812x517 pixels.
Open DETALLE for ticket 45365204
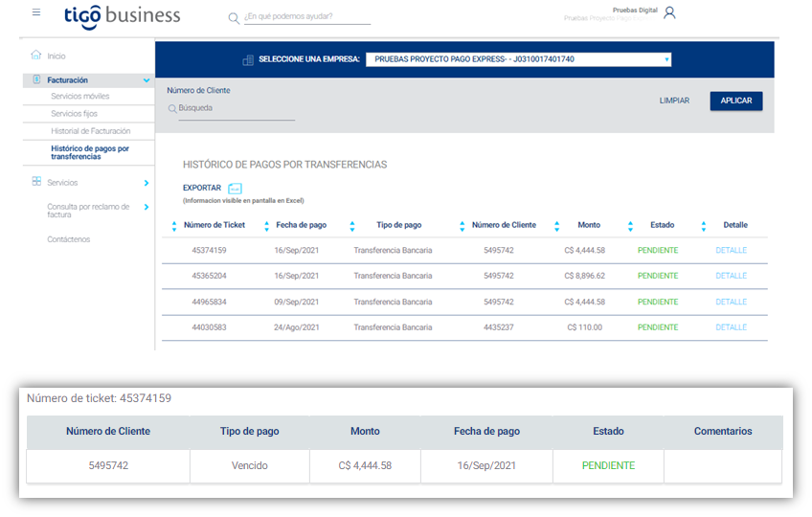tap(732, 276)
